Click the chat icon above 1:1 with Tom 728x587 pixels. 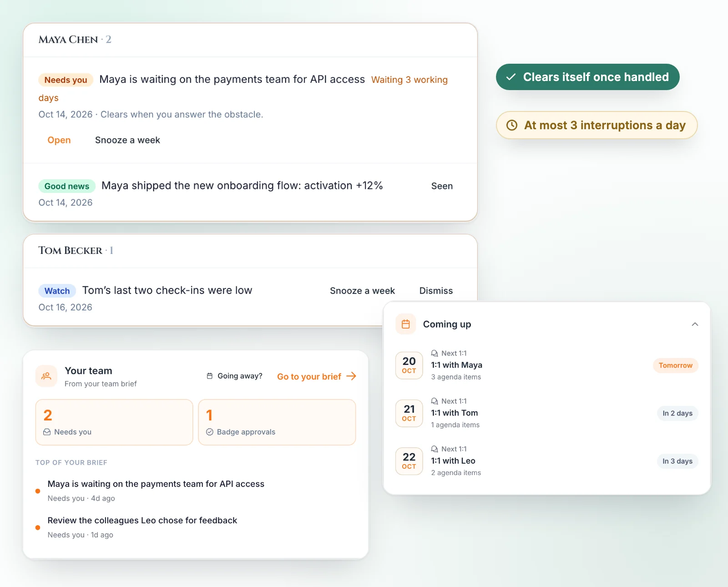[x=435, y=401]
